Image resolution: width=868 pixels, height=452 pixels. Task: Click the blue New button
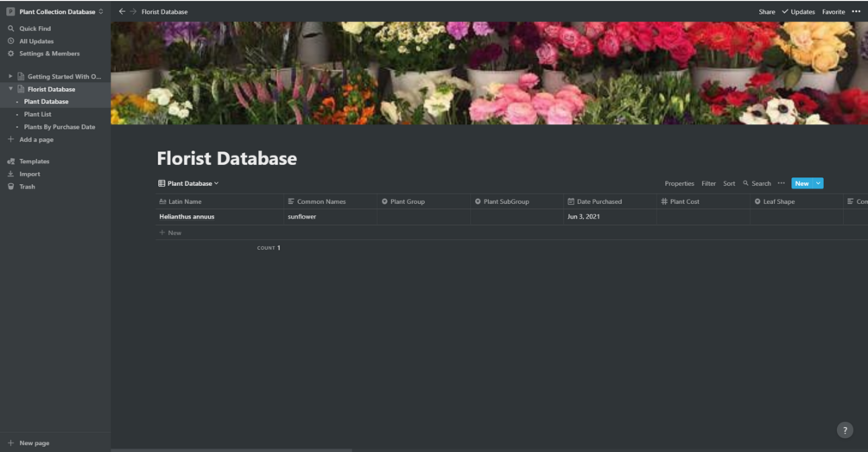801,183
